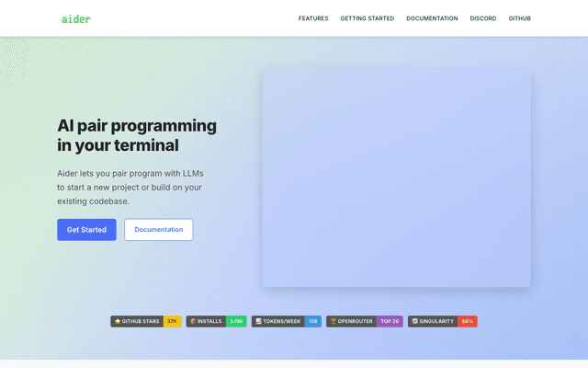The image size is (588, 368).
Task: Click the purple Top 20 value
Action: point(390,322)
